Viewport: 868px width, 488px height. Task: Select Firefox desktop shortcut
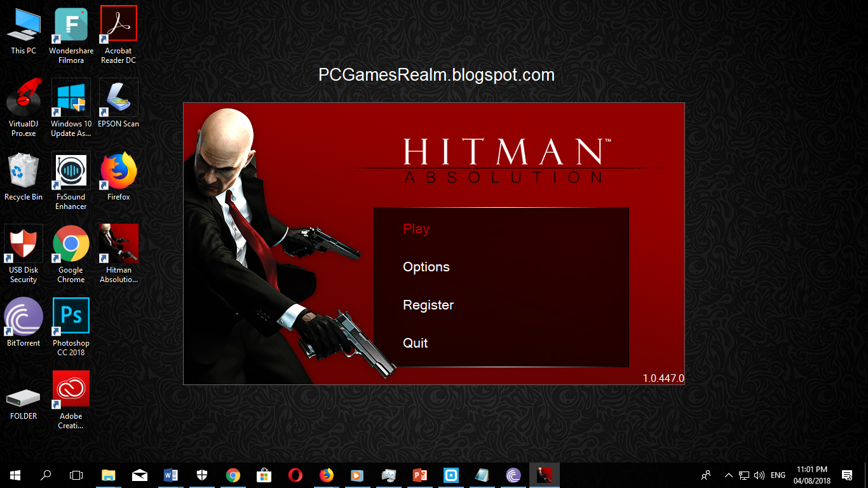119,177
